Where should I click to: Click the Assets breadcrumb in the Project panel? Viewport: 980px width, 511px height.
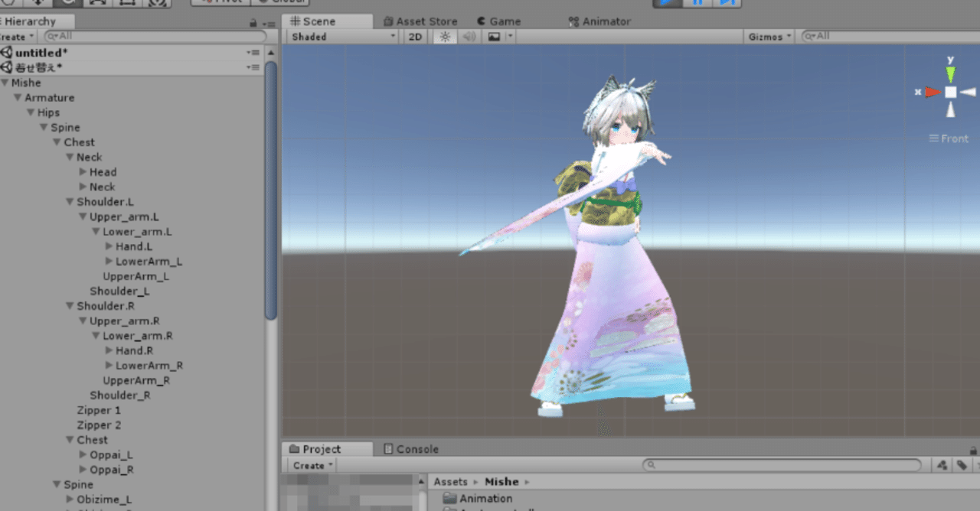click(452, 481)
